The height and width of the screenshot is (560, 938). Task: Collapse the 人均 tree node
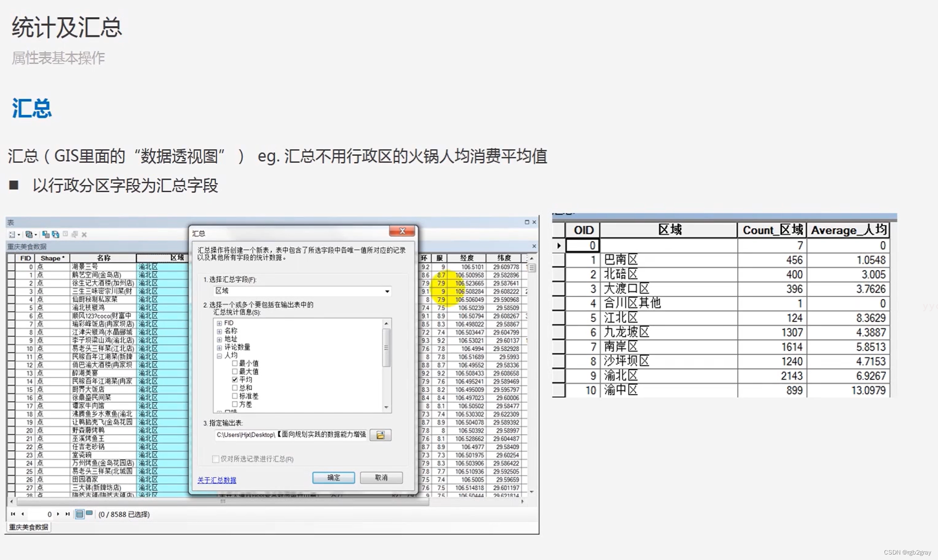coord(219,356)
